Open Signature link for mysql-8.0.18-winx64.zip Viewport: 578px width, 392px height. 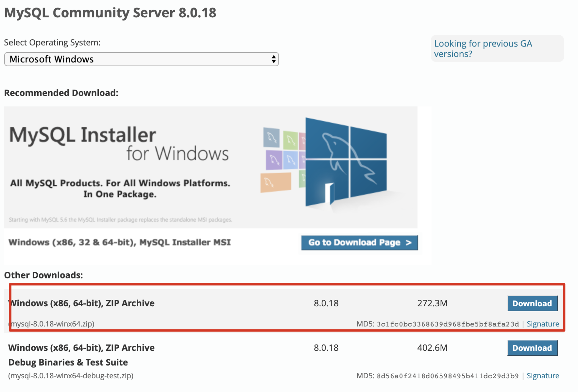[543, 324]
